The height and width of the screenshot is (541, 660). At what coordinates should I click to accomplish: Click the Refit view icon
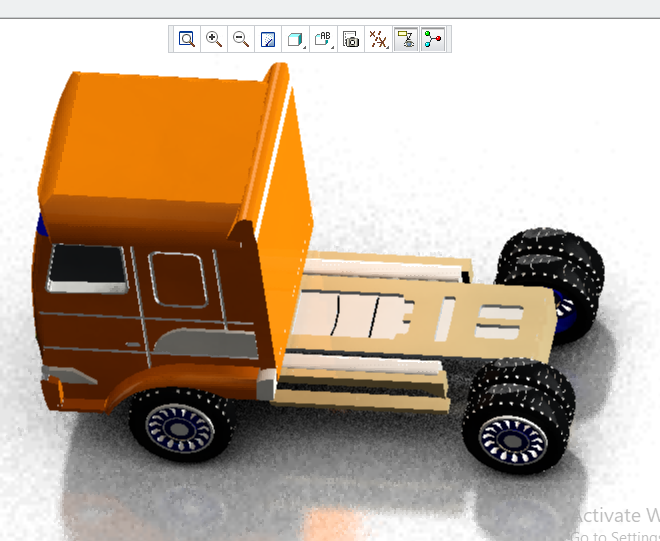click(x=187, y=39)
